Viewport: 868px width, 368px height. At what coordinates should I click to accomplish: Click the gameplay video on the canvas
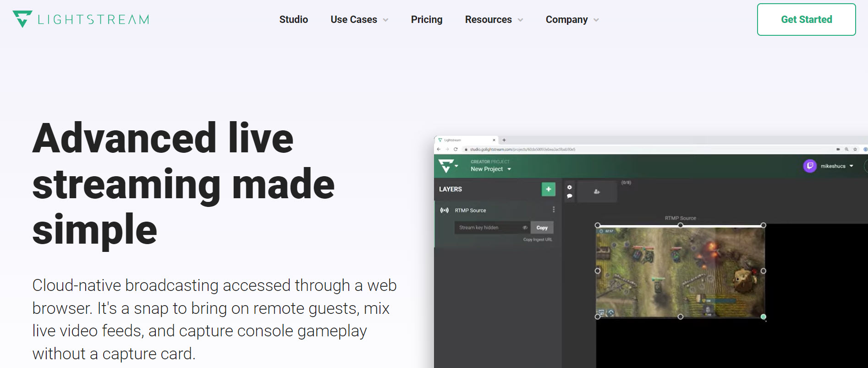coord(680,271)
